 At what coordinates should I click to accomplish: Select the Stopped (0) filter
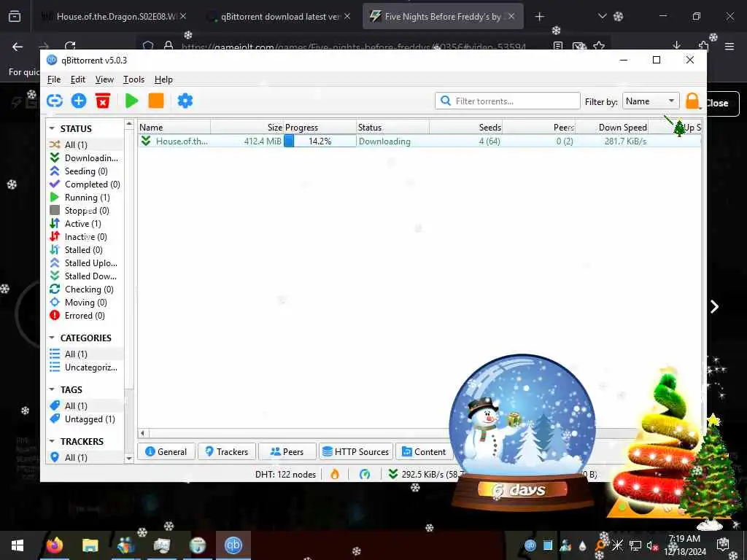(x=85, y=211)
